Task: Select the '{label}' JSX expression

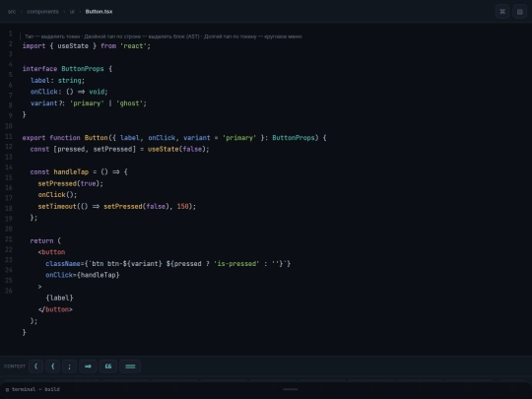Action: [59, 298]
